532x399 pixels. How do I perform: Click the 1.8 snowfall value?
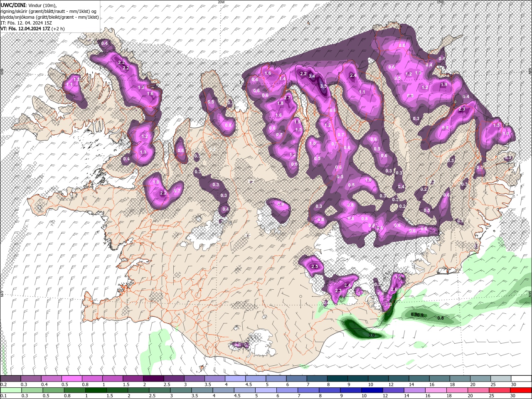tap(280, 103)
